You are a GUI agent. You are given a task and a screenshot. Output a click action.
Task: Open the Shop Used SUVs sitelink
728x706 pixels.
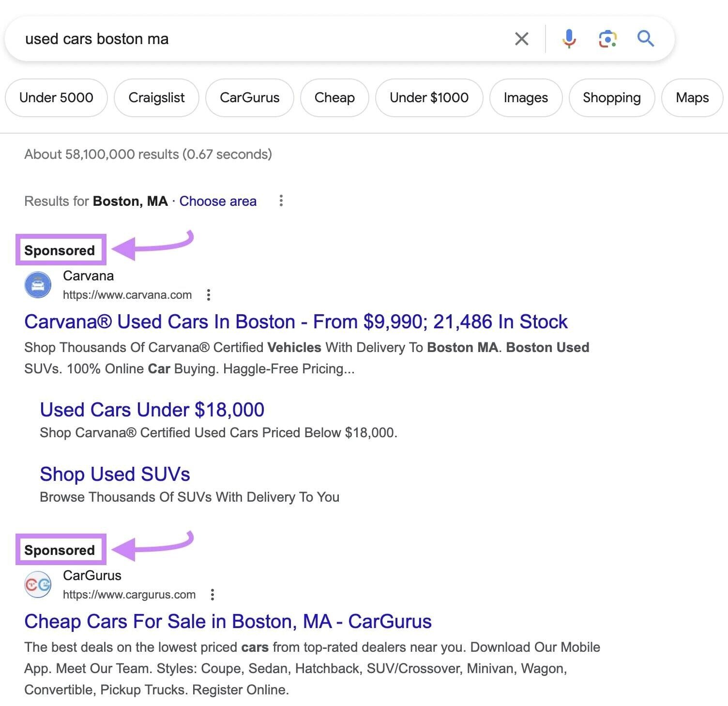115,474
